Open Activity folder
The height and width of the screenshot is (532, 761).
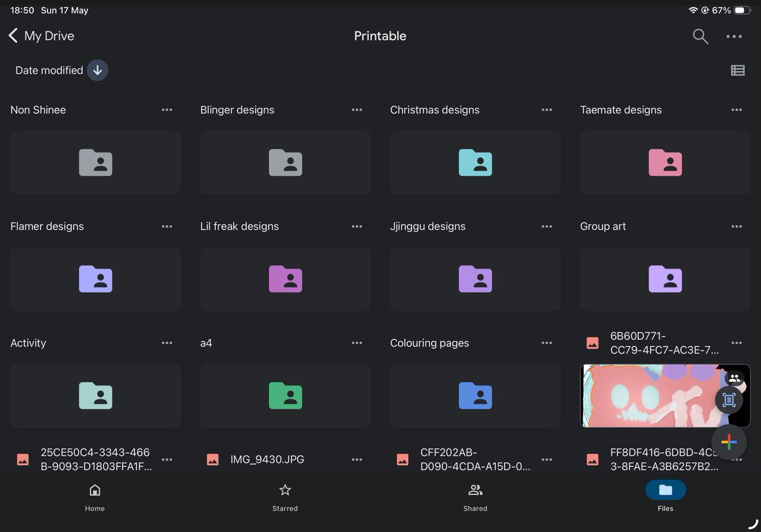click(x=96, y=396)
